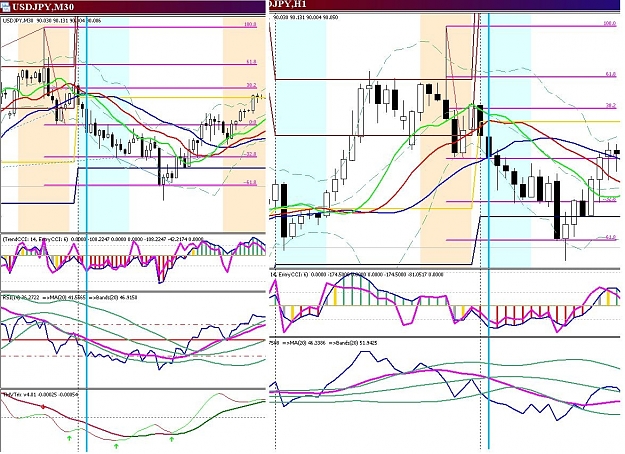Screen dimensions: 625x454
Task: Click the 38.2 Fibonacci label in H1 chart
Action: coord(610,106)
